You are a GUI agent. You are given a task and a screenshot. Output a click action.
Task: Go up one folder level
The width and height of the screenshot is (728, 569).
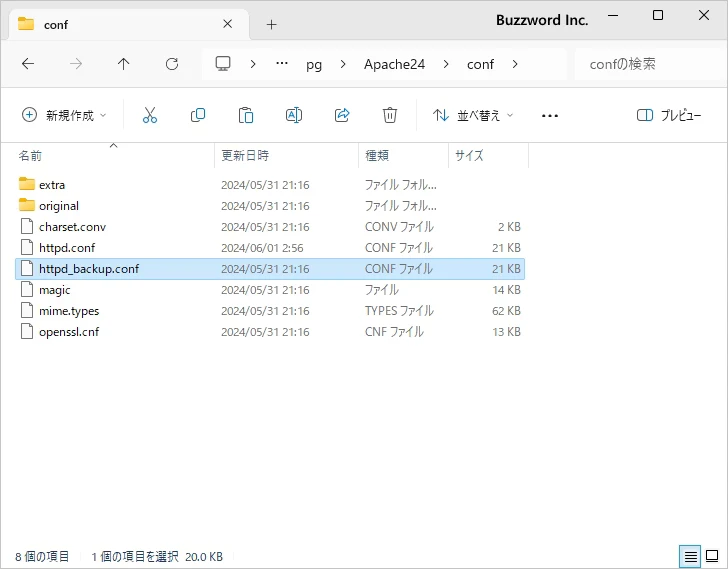coord(124,64)
